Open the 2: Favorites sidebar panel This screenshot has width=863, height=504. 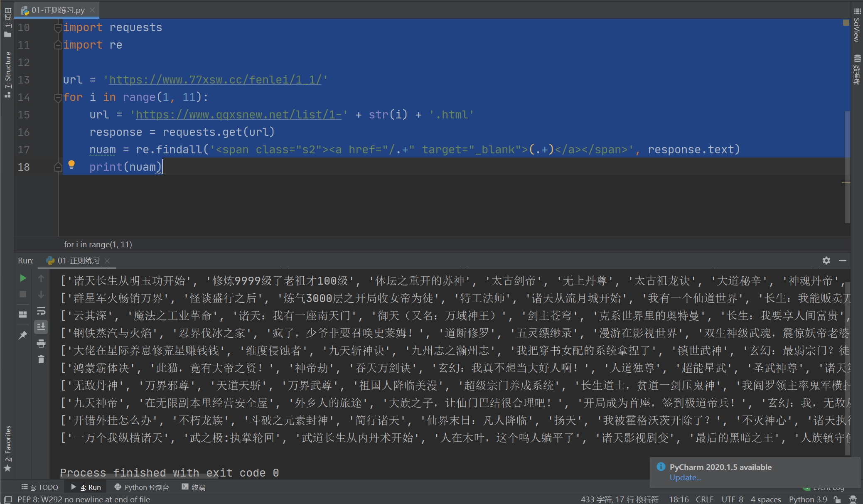(x=7, y=448)
